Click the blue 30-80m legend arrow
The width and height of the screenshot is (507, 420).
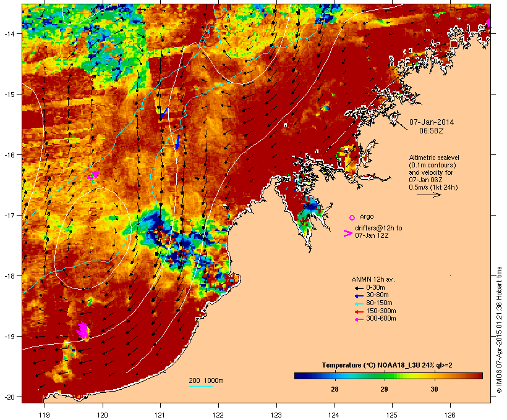coord(359,296)
